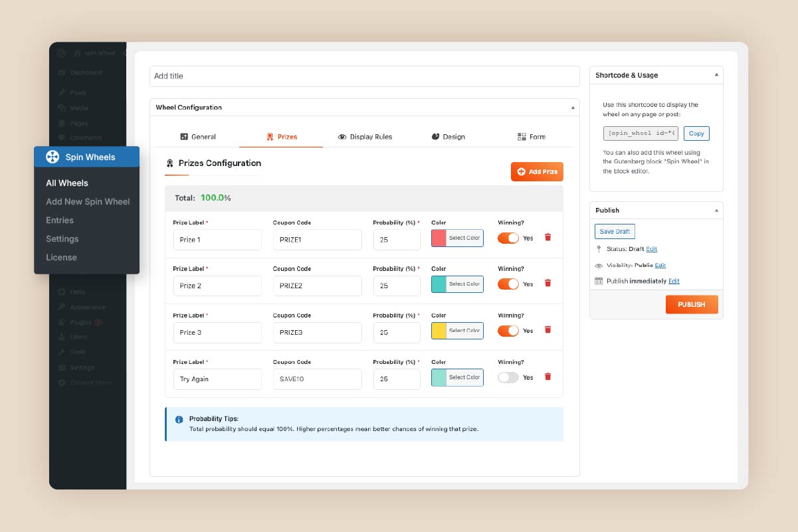Click the SAVE10 coupon code field

click(x=318, y=379)
